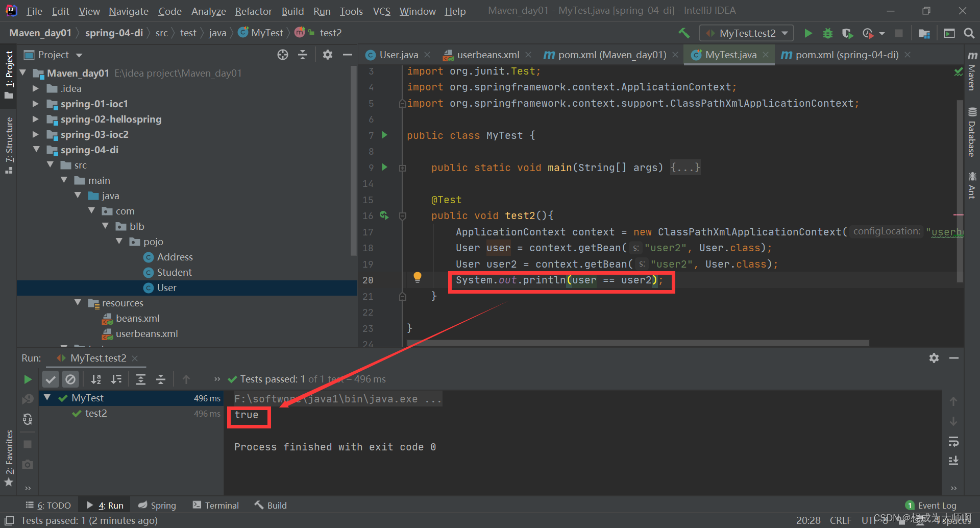Rerun tests in Run panel
Viewport: 980px width, 528px height.
[x=28, y=379]
